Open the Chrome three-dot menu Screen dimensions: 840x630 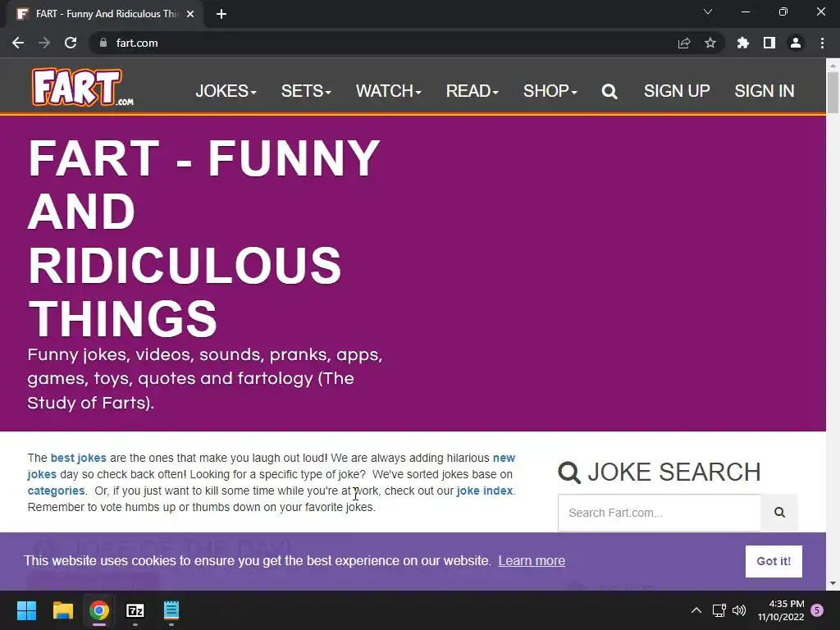pyautogui.click(x=822, y=43)
